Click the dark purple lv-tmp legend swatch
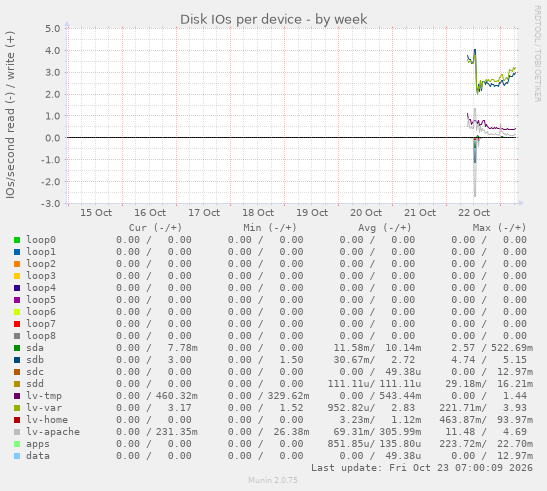547x491 pixels. 17,396
